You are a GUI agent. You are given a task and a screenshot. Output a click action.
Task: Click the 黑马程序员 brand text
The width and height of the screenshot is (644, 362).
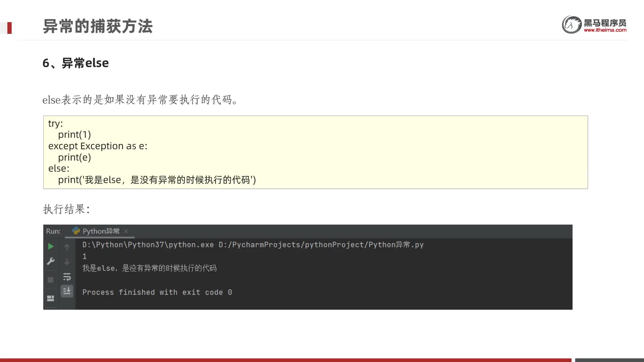click(x=605, y=23)
